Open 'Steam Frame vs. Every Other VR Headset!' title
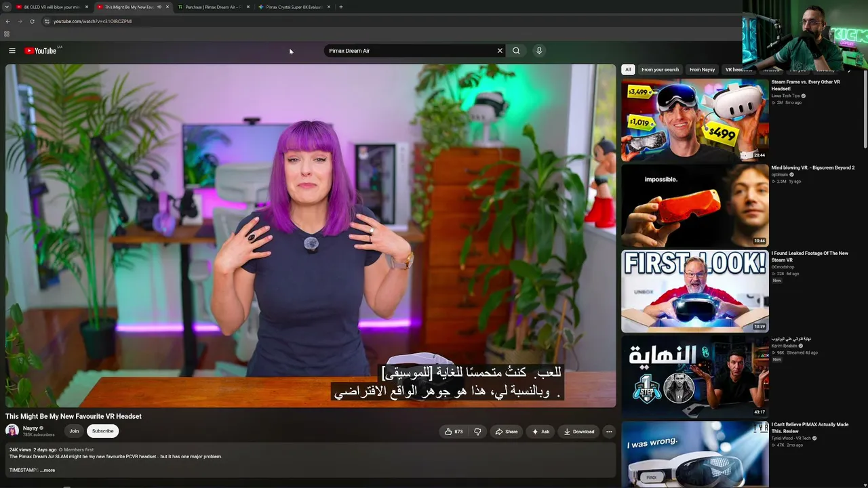 tap(806, 85)
